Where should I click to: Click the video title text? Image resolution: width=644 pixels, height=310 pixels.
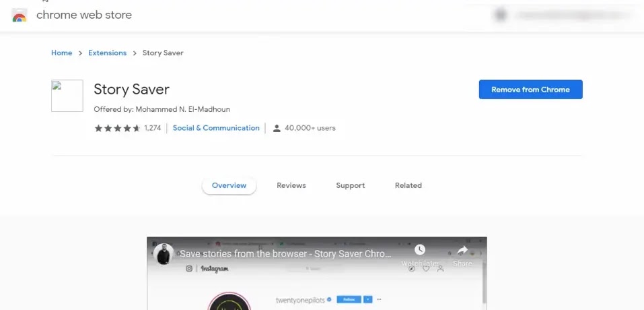coord(285,253)
